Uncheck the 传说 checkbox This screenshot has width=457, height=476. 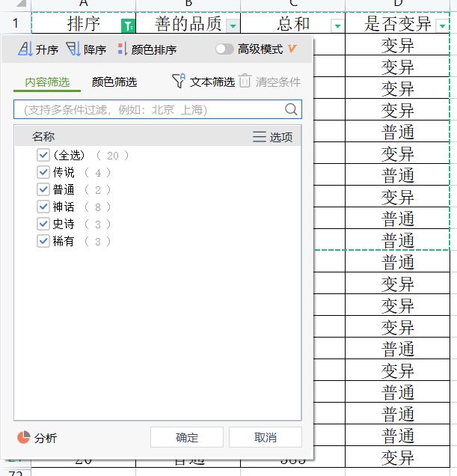[43, 172]
